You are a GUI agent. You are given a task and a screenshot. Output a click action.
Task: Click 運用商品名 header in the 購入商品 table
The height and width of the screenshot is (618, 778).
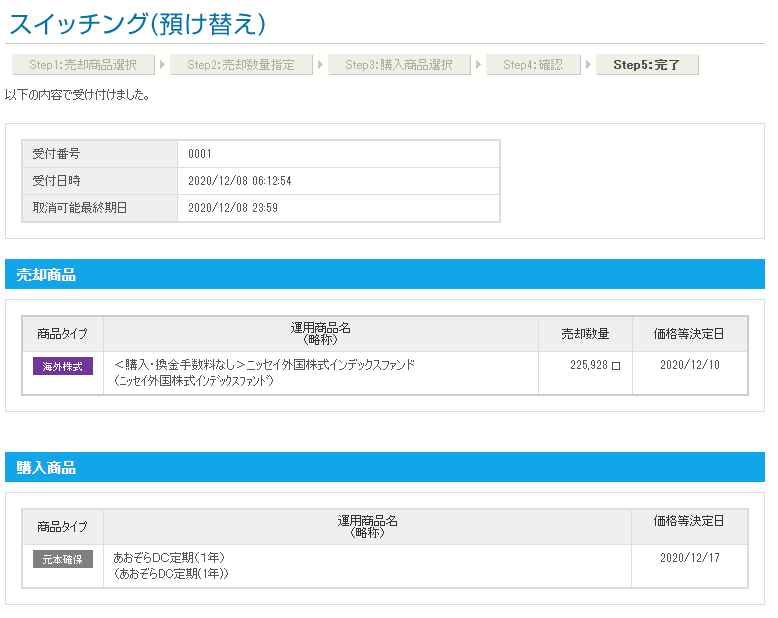(x=367, y=527)
